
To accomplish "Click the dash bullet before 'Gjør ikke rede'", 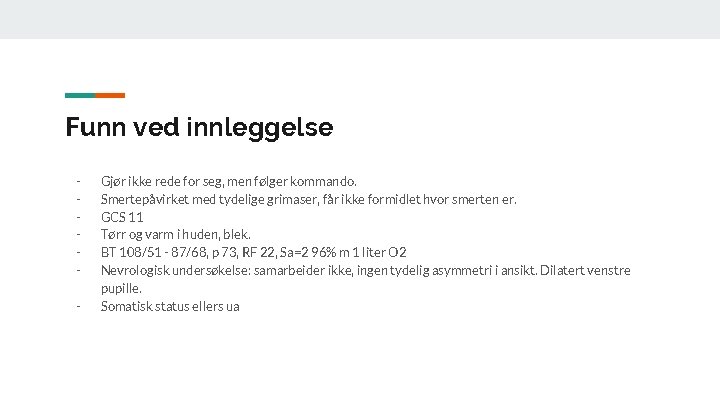I will tap(76, 181).
